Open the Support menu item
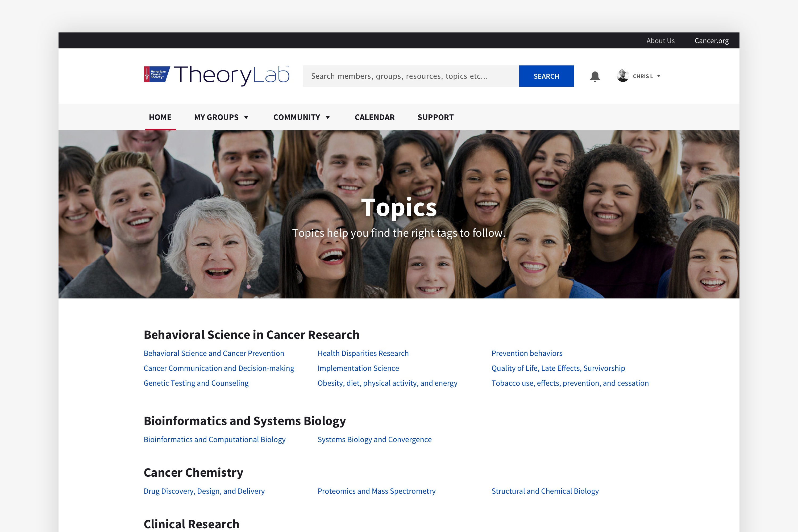The width and height of the screenshot is (798, 532). [435, 117]
